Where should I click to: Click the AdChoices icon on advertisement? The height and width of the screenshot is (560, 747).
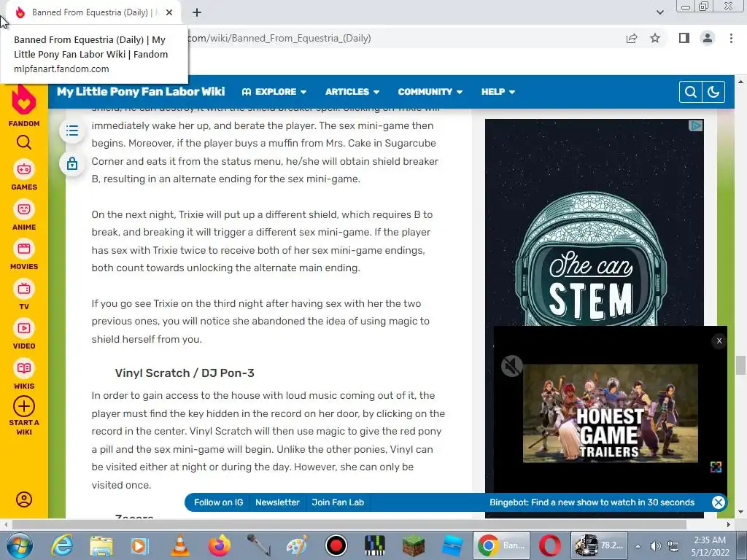point(696,125)
